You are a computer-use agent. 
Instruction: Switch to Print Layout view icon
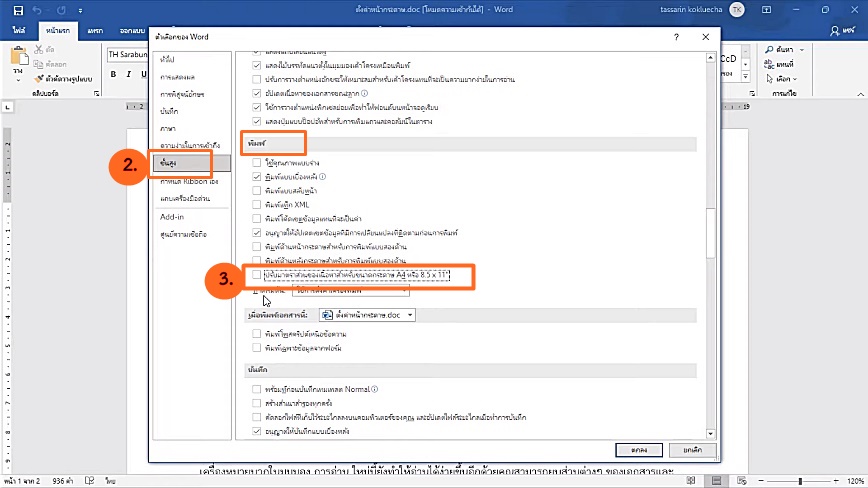click(716, 481)
